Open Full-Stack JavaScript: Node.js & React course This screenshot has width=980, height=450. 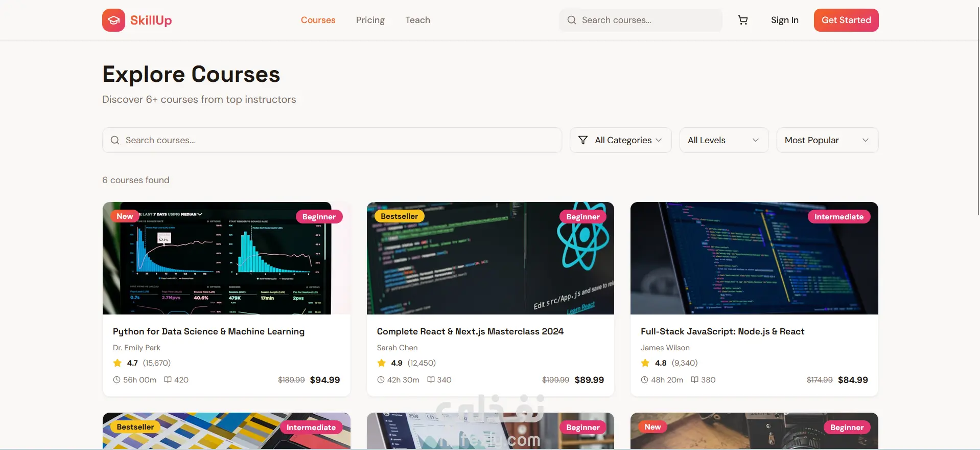click(722, 331)
